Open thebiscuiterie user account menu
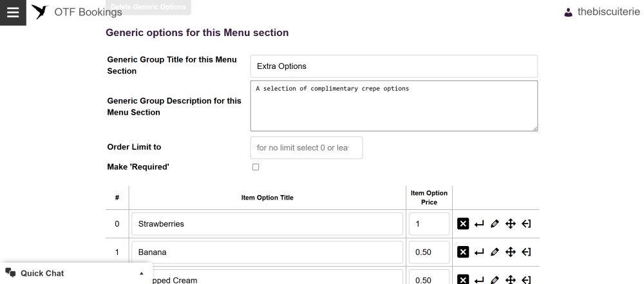Screen dimensions: 644x284 click(x=601, y=12)
